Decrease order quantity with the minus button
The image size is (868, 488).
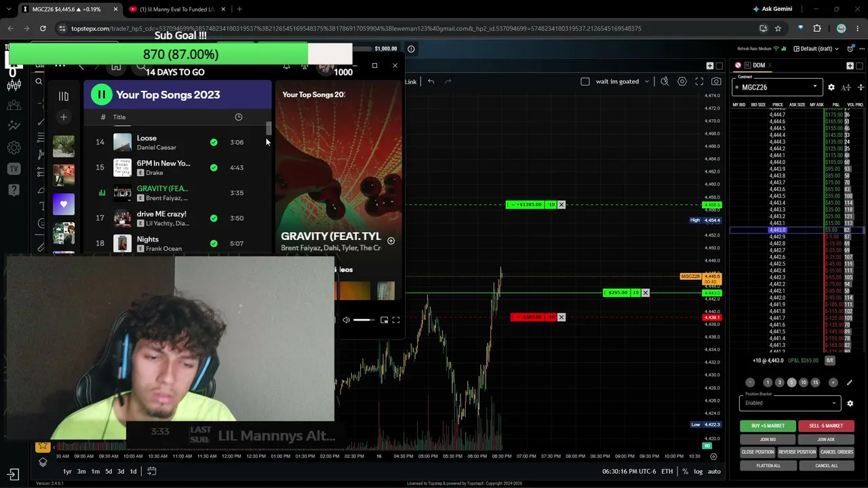(750, 382)
